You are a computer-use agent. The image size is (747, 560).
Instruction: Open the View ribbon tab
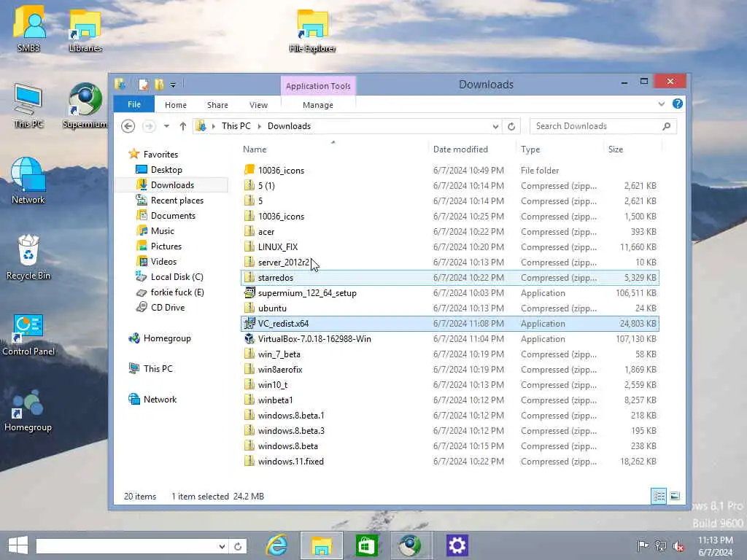tap(258, 105)
